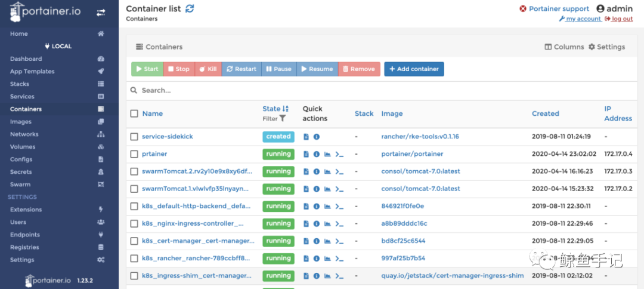Image resolution: width=644 pixels, height=289 pixels.
Task: Toggle the select-all containers checkbox
Action: 134,113
